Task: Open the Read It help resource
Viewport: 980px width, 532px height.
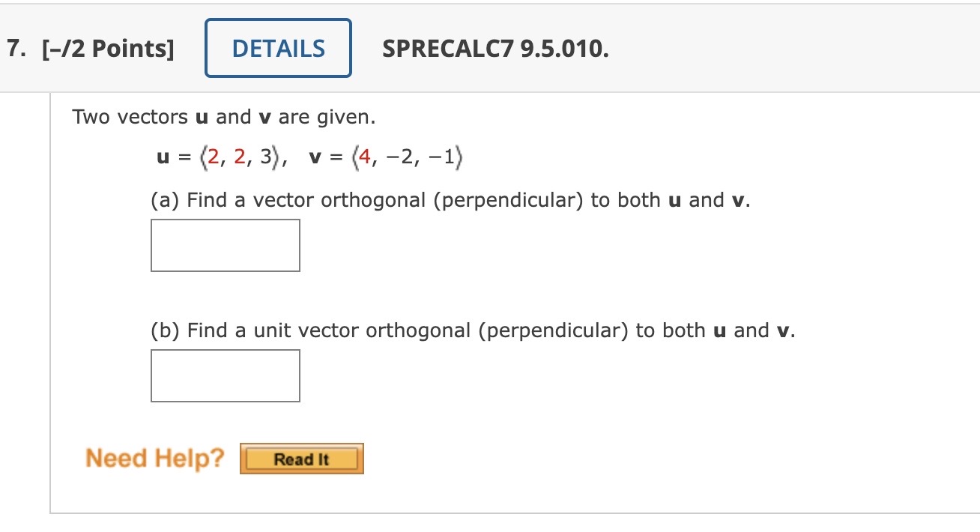Action: pos(301,459)
